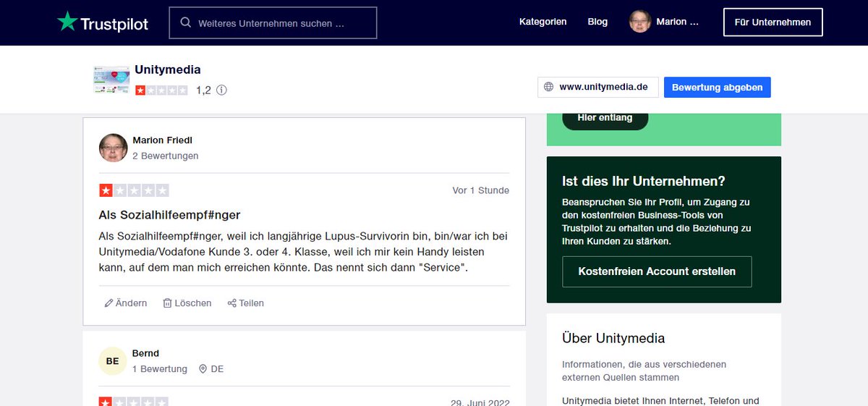The width and height of the screenshot is (868, 406).
Task: Click Teilen to share the review
Action: coord(246,303)
